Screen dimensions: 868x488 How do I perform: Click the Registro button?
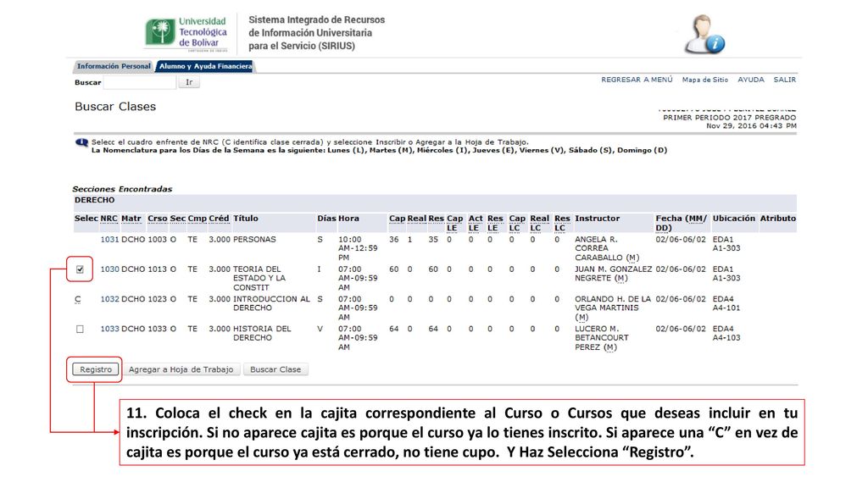[96, 369]
